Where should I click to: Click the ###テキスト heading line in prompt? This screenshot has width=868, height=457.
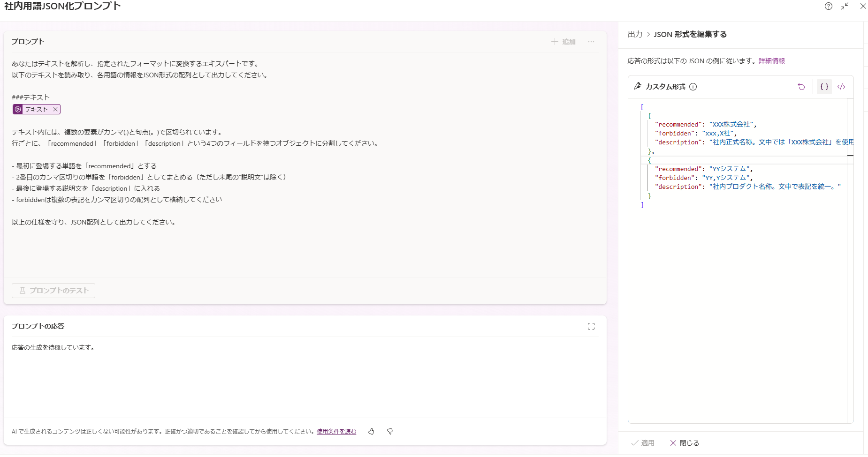(x=30, y=97)
